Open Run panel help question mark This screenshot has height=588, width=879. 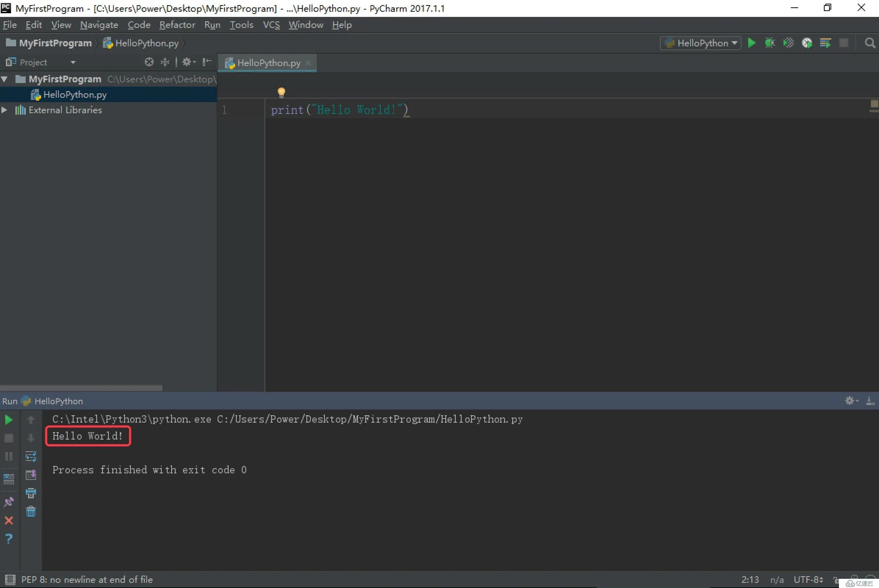[x=8, y=539]
